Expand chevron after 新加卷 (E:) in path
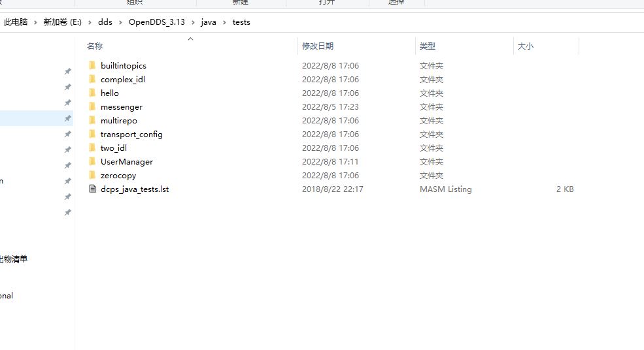Image resolution: width=644 pixels, height=350 pixels. (90, 22)
